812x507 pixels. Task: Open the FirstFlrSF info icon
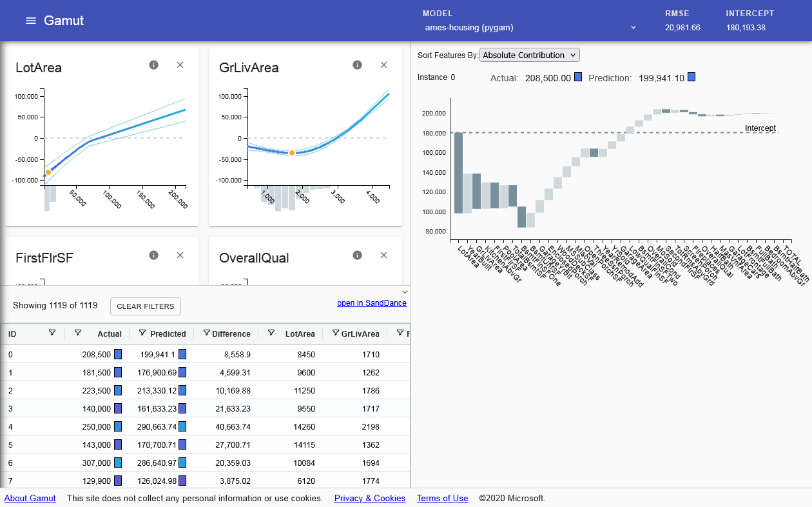(153, 255)
